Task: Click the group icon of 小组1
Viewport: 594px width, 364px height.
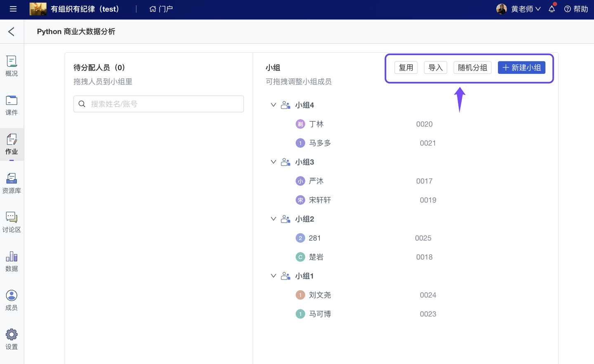Action: pos(285,276)
